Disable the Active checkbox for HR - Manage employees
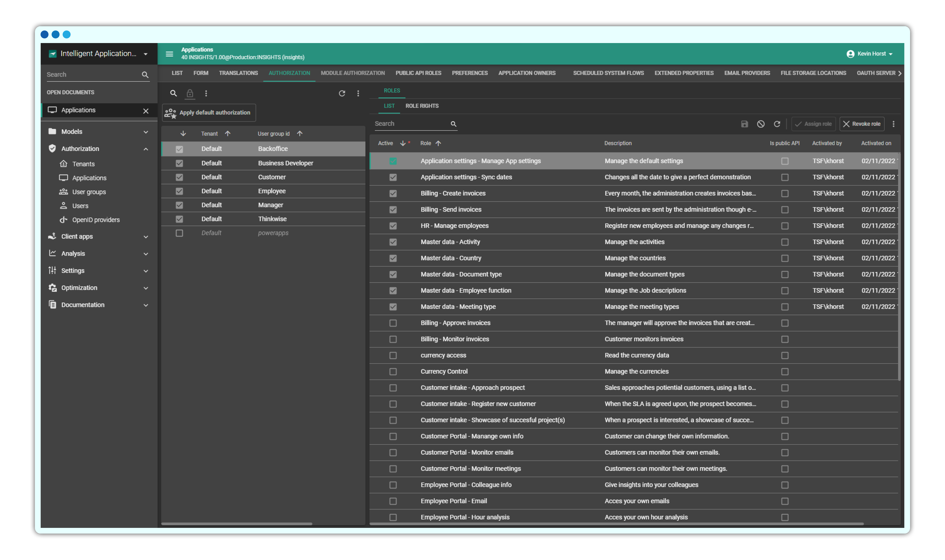 [x=393, y=226]
